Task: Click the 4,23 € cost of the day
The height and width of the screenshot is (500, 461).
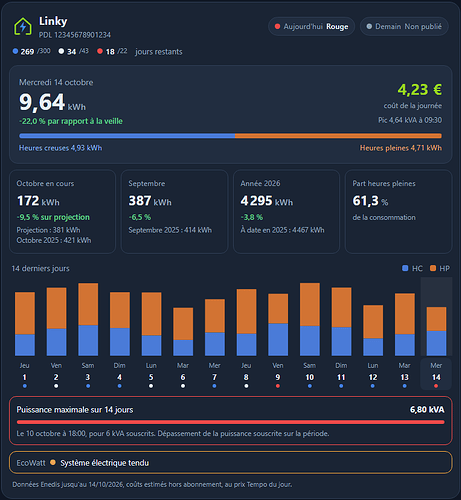Action: (420, 90)
